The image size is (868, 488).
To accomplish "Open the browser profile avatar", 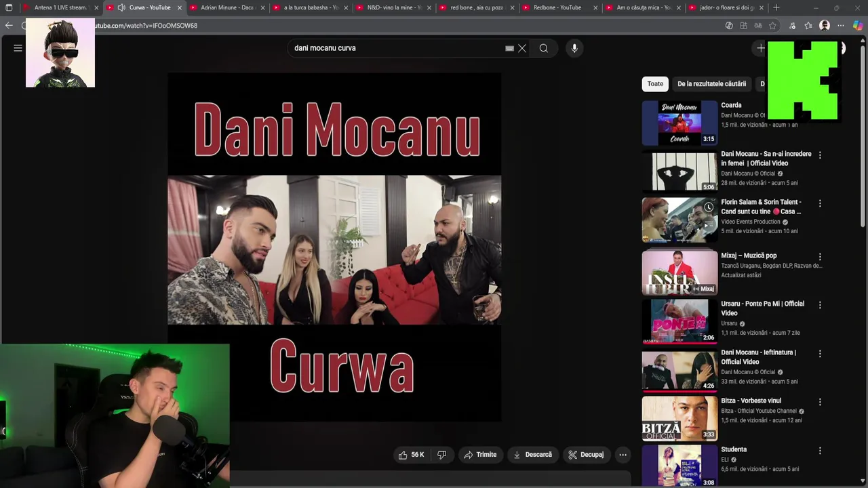I will tap(825, 26).
